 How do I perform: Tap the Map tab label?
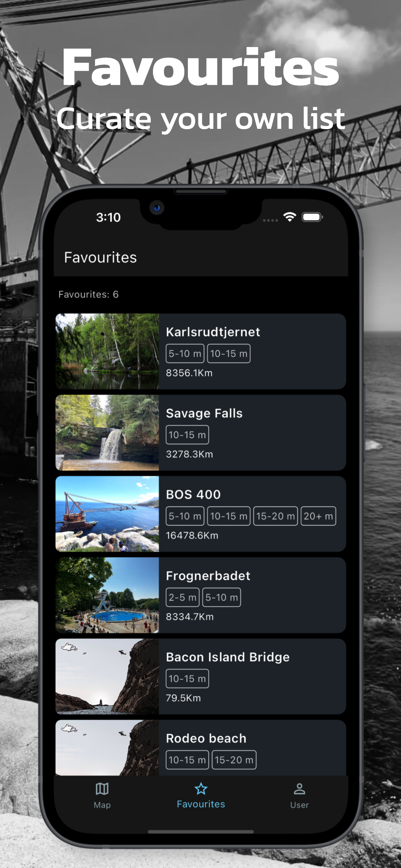(x=102, y=805)
